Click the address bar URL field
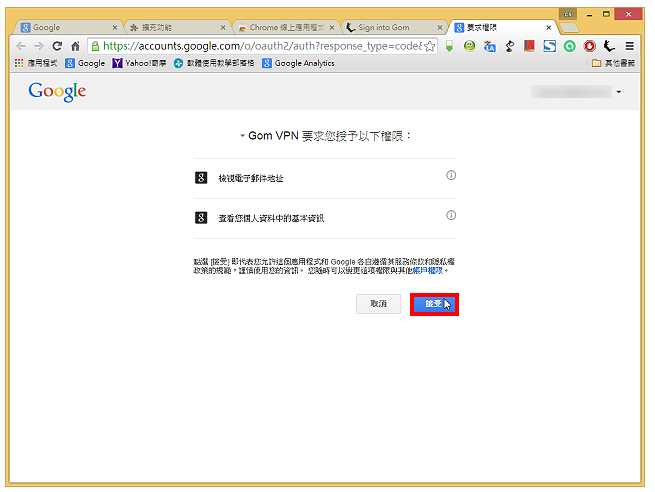 point(262,46)
